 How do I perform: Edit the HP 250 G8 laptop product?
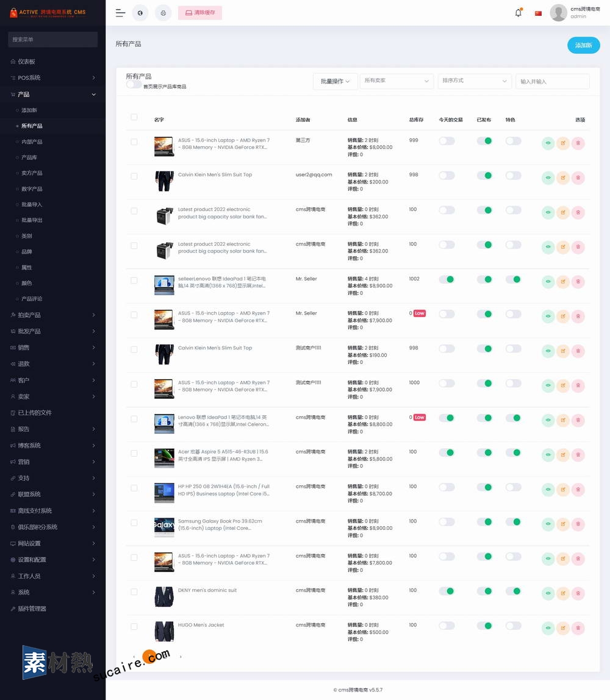click(563, 489)
